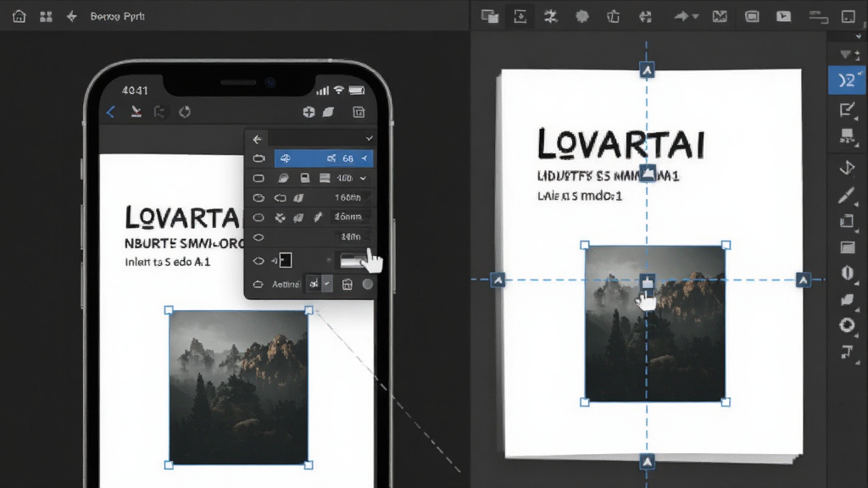Click the envelope icon in top toolbar
Viewport: 868px width, 488px height.
pos(720,17)
